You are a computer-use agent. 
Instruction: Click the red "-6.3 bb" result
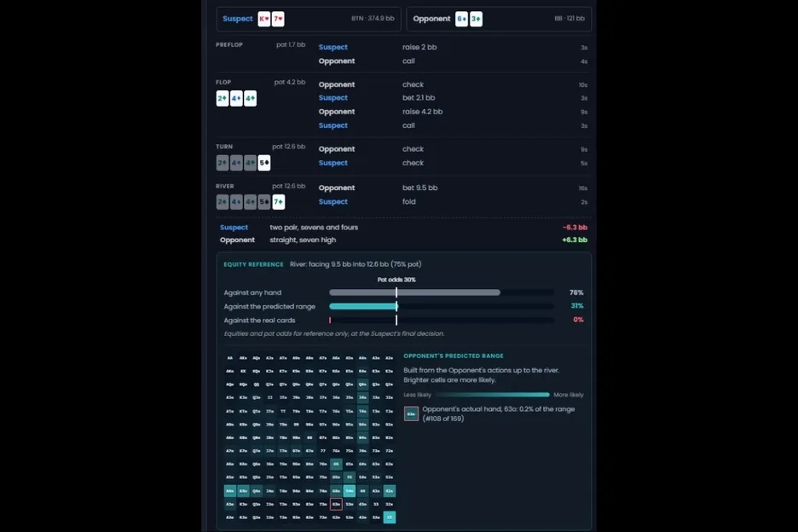coord(575,228)
